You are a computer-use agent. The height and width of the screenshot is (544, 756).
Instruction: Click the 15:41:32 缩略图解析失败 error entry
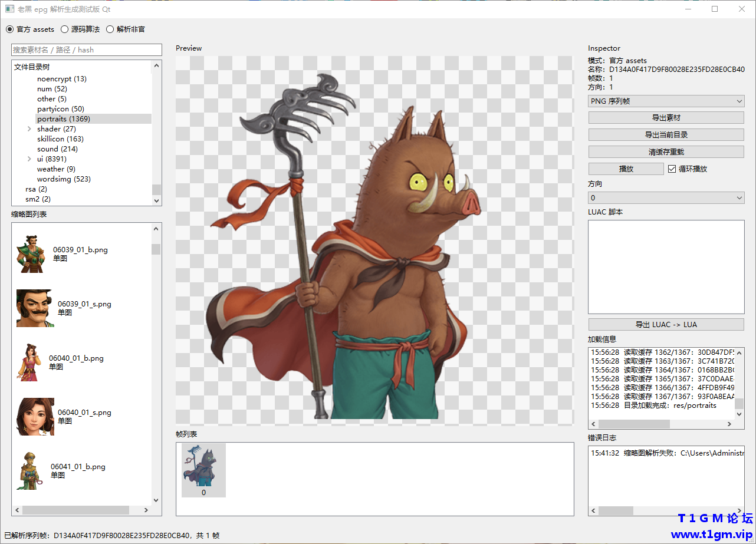click(668, 453)
